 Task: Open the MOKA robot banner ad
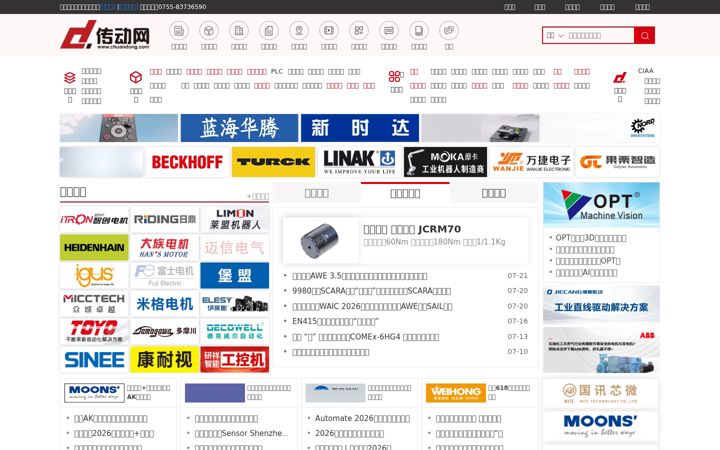point(445,162)
